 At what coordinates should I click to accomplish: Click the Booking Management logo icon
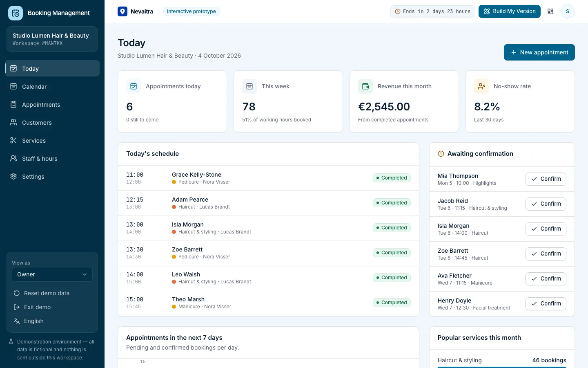(x=16, y=13)
